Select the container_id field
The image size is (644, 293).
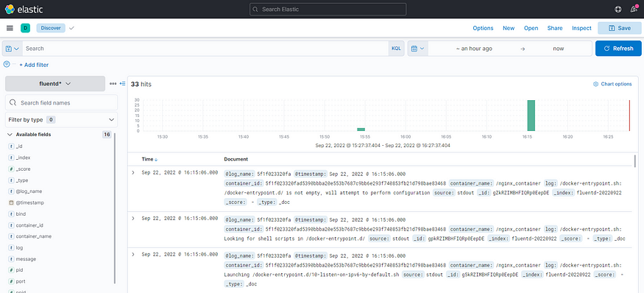pos(29,225)
